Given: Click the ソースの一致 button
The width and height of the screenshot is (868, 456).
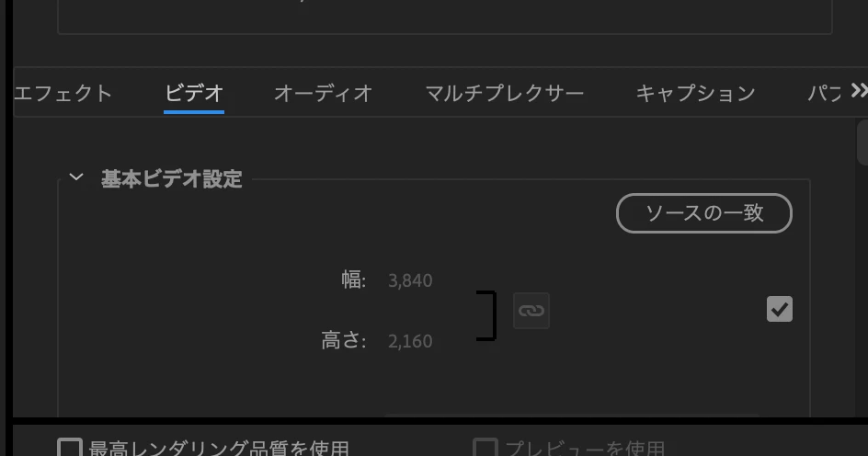Looking at the screenshot, I should [x=704, y=213].
